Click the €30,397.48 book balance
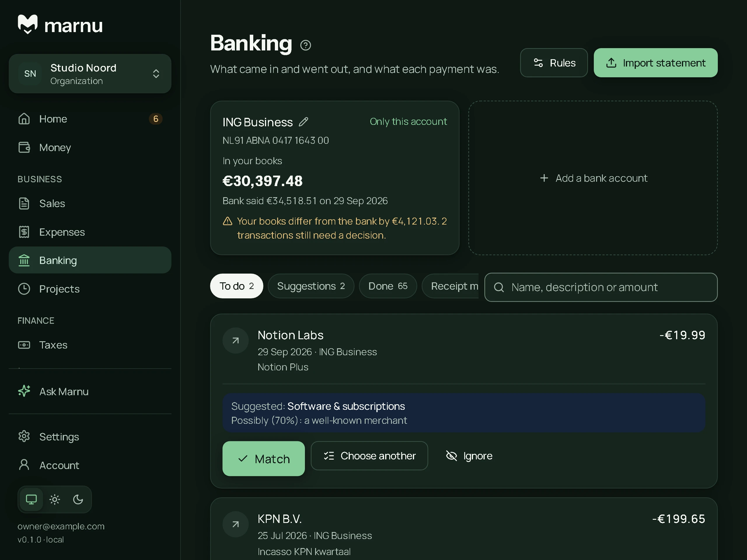 [262, 181]
